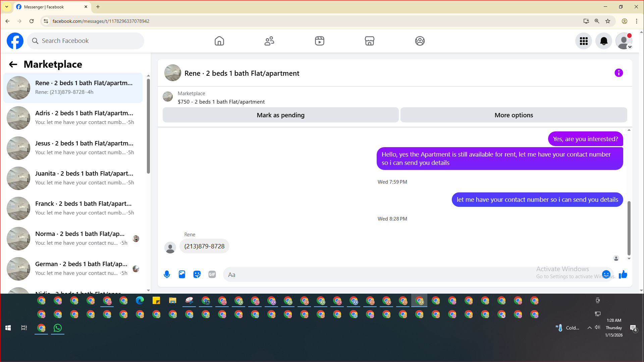Viewport: 644px width, 362px height.
Task: Open the Marketplace tab in top navigation
Action: [x=369, y=41]
